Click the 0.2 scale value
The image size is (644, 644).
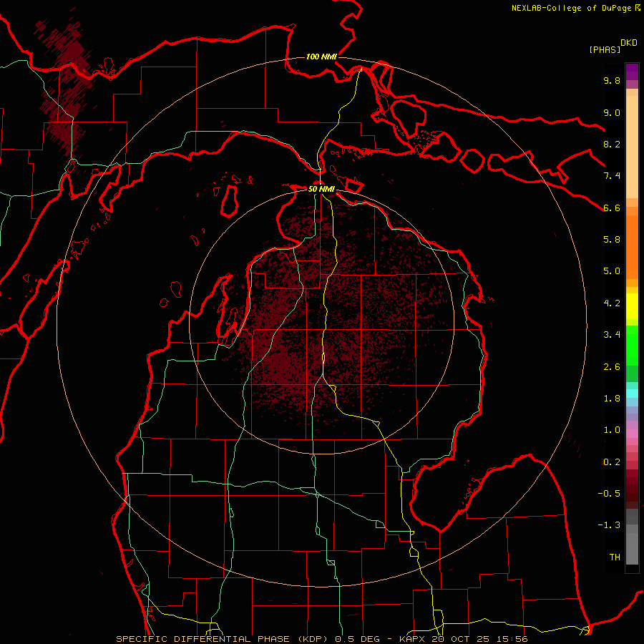pos(612,462)
